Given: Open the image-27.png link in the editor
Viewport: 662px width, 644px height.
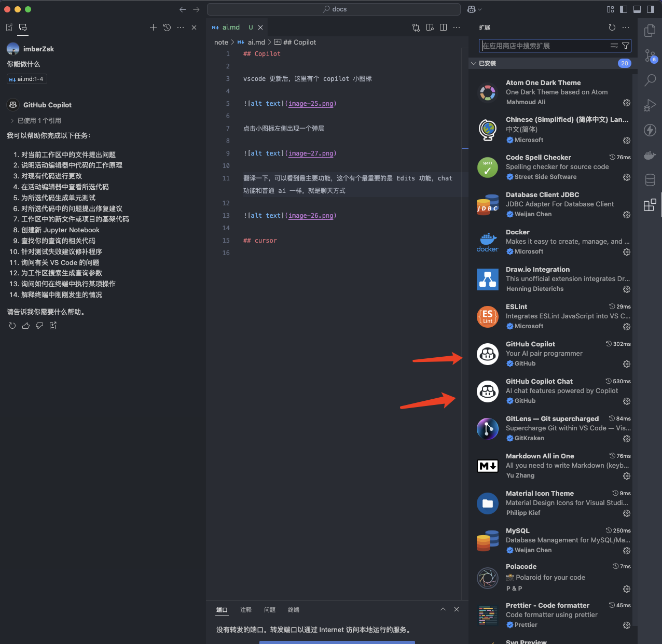Looking at the screenshot, I should point(311,153).
